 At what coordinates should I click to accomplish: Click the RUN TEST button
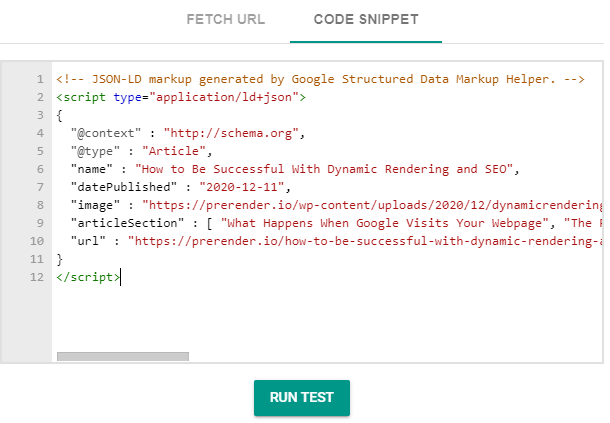click(x=301, y=397)
